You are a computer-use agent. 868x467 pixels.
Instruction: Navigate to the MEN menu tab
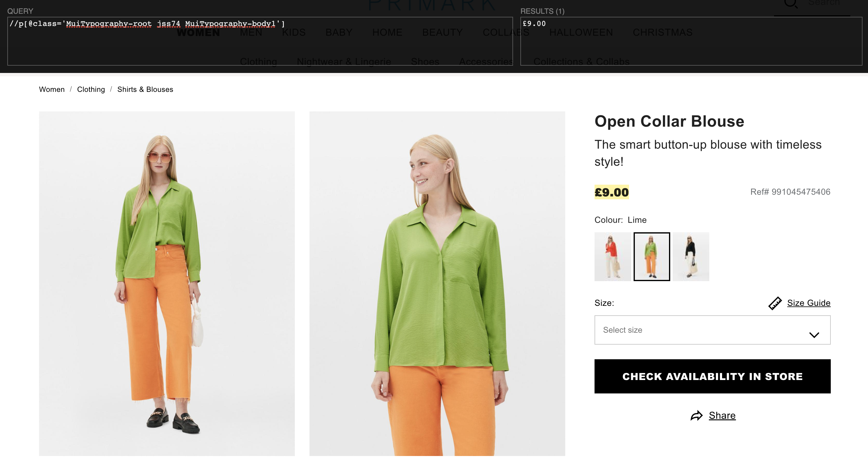click(x=250, y=32)
